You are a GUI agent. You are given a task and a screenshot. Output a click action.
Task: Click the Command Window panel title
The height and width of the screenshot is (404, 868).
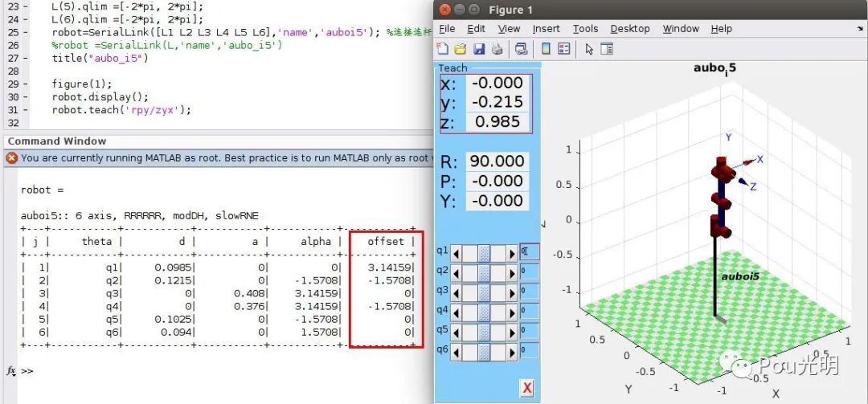[x=56, y=141]
